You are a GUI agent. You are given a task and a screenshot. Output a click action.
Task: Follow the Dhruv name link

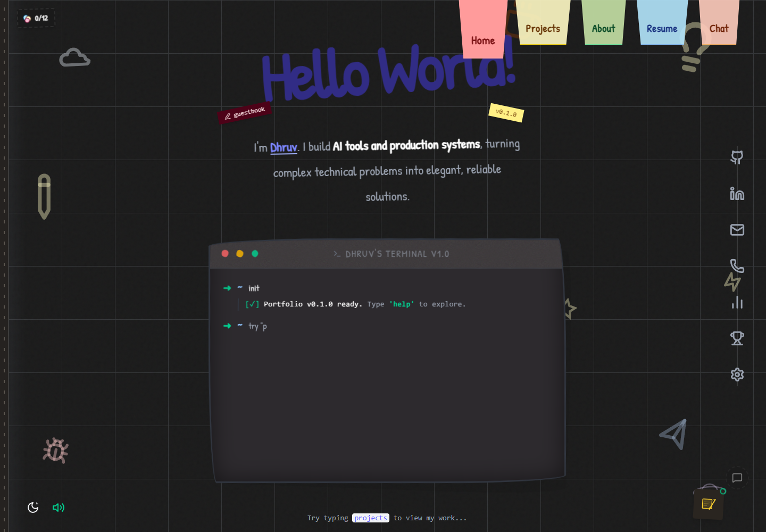click(x=284, y=147)
